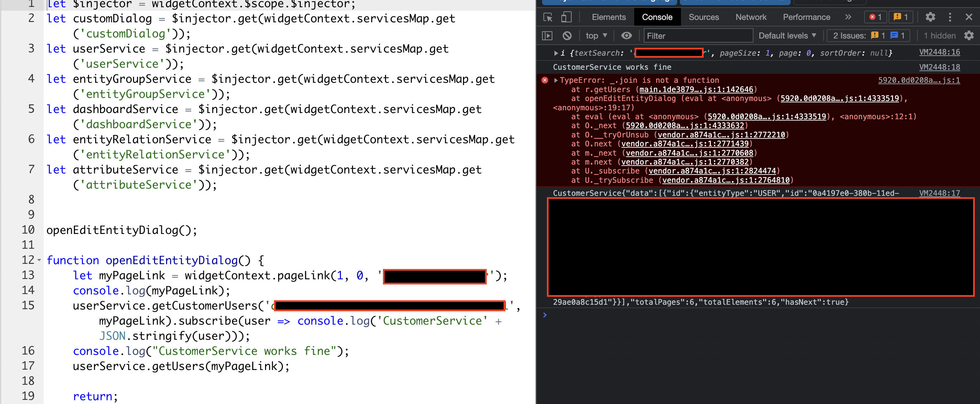This screenshot has width=980, height=404.
Task: Open the VM2448:16 source link
Action: [940, 52]
